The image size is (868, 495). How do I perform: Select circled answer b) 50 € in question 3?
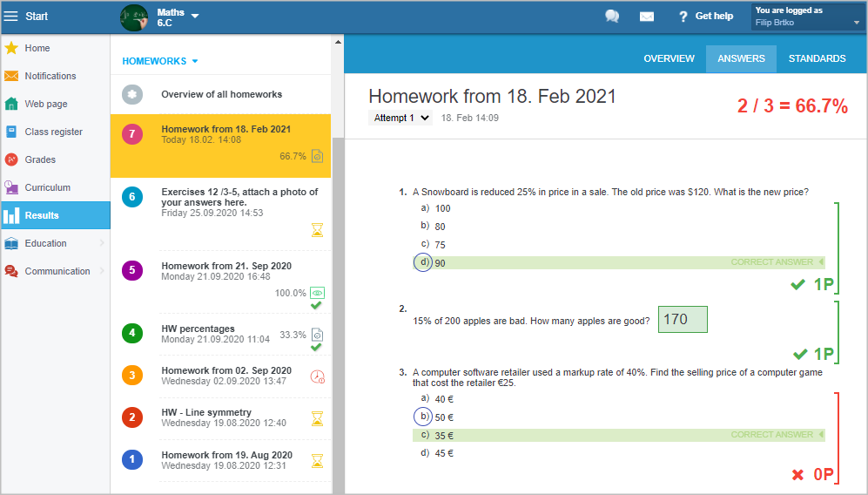point(434,417)
